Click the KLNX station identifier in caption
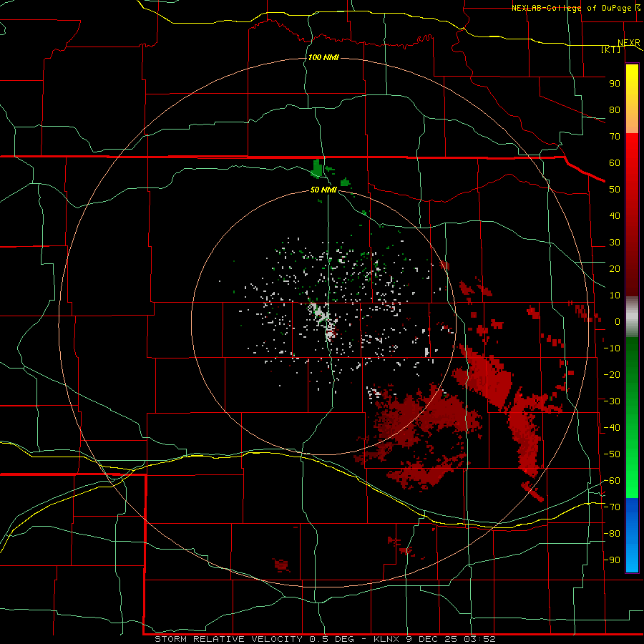Viewport: 644px width, 644px height. click(x=386, y=639)
